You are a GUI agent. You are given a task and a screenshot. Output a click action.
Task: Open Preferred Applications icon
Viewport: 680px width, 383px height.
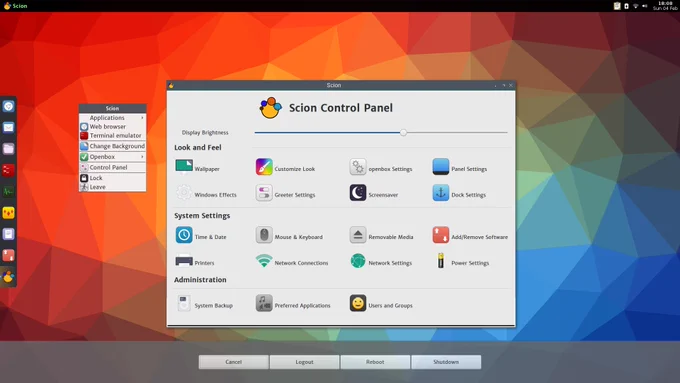click(x=264, y=303)
